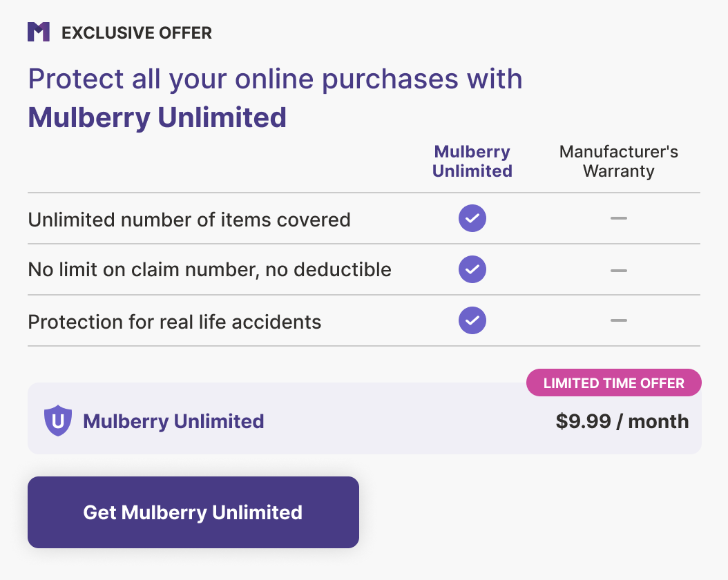This screenshot has height=580, width=728.
Task: Click "Protect all your online purchases with" heading
Action: pyautogui.click(x=275, y=79)
